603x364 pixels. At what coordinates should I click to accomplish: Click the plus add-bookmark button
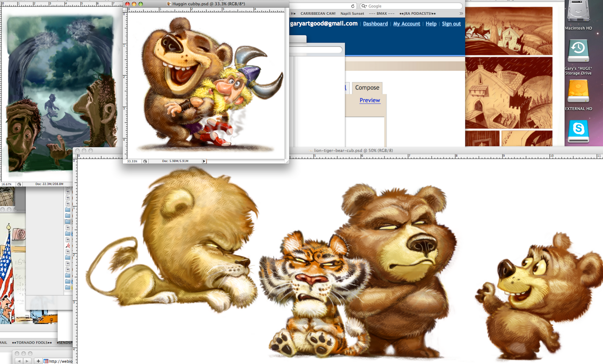tap(38, 361)
